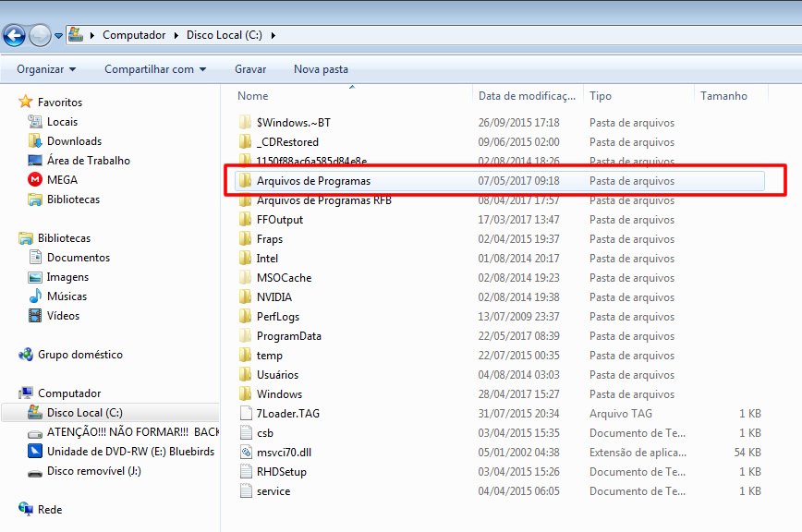
Task: Click the Back navigation arrow button
Action: 15,35
